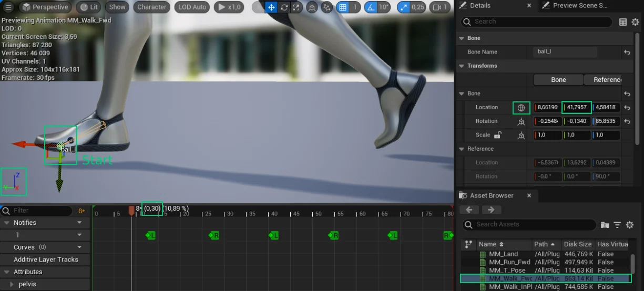This screenshot has height=291, width=644.
Task: Click the Location Y field 41,7957
Action: [577, 107]
